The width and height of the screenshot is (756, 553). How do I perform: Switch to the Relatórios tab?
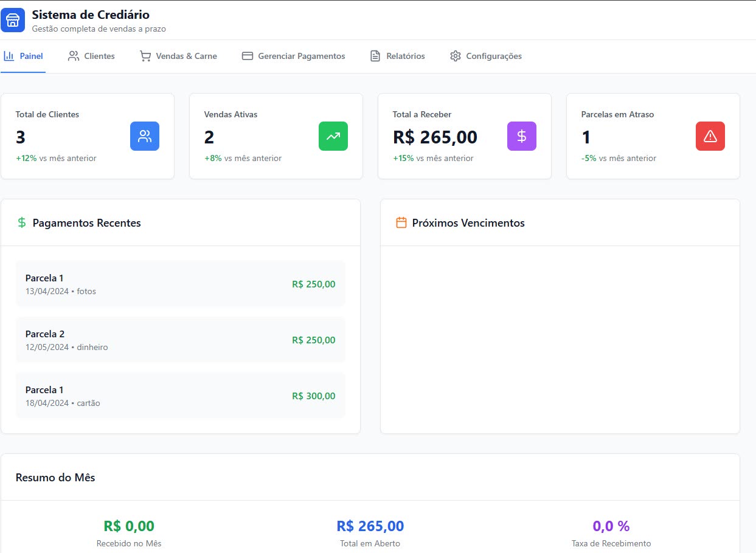[x=398, y=57]
